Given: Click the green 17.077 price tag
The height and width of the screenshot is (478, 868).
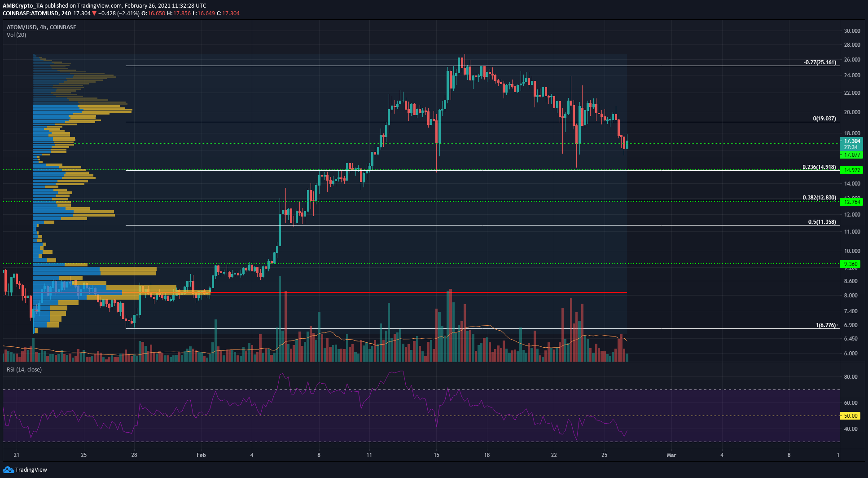Looking at the screenshot, I should click(851, 155).
